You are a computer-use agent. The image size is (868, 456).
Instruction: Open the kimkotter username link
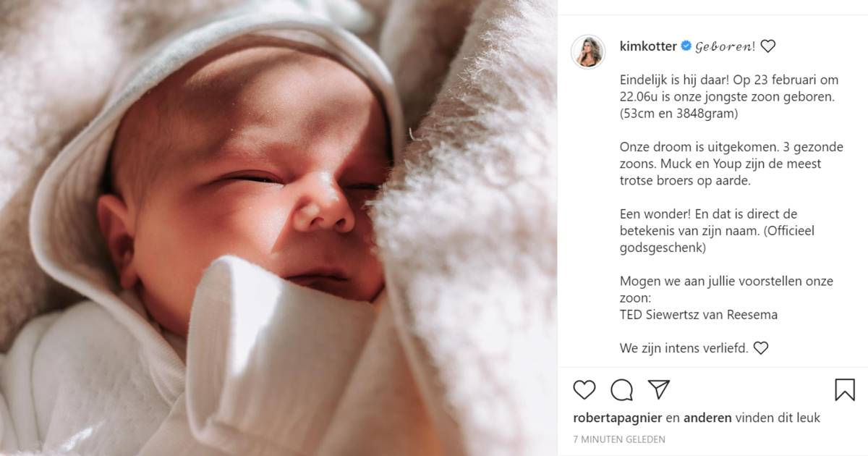click(x=648, y=47)
